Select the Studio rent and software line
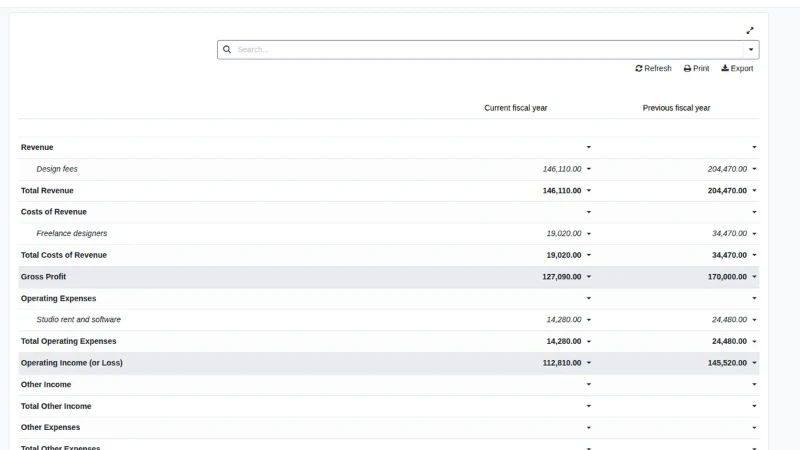 [x=79, y=320]
